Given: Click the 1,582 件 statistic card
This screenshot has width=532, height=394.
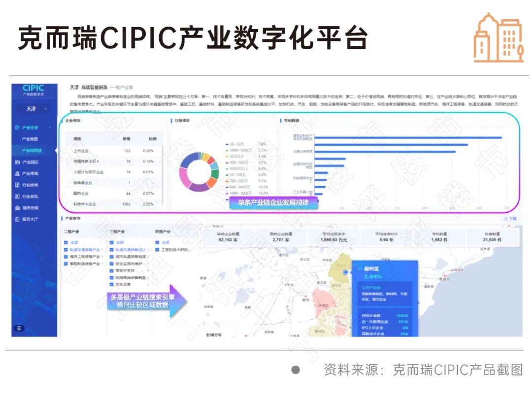Looking at the screenshot, I should (x=439, y=237).
